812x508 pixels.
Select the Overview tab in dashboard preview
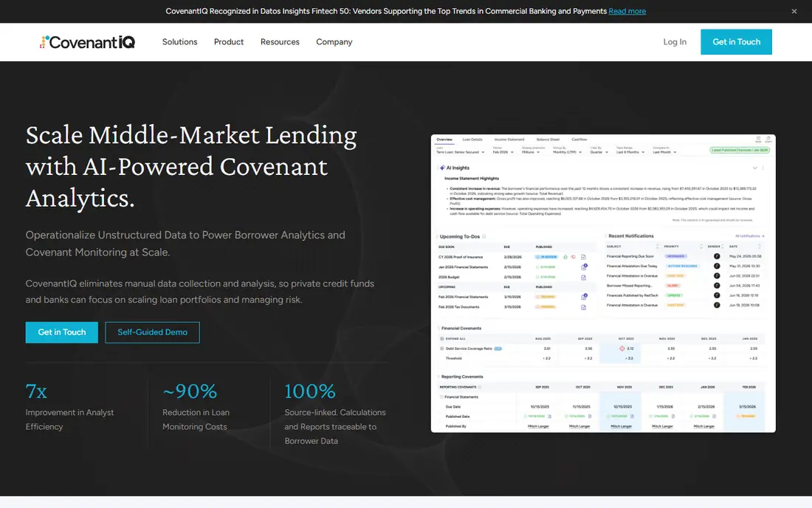coord(444,140)
